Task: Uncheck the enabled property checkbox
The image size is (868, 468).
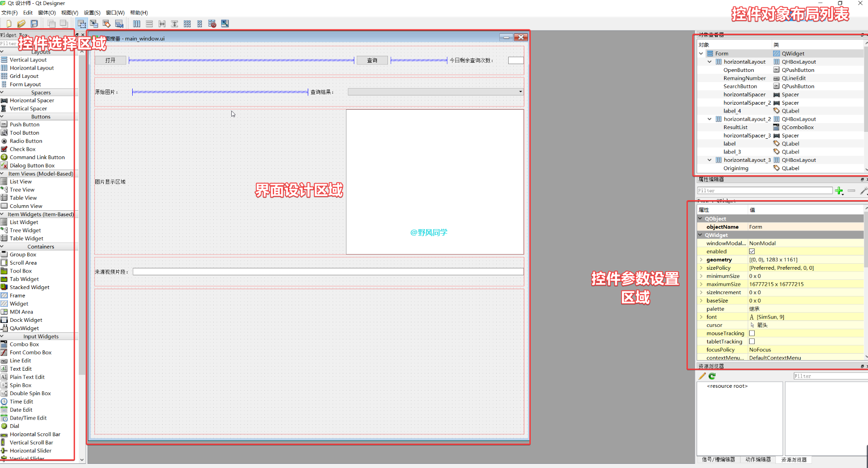Action: pyautogui.click(x=752, y=251)
